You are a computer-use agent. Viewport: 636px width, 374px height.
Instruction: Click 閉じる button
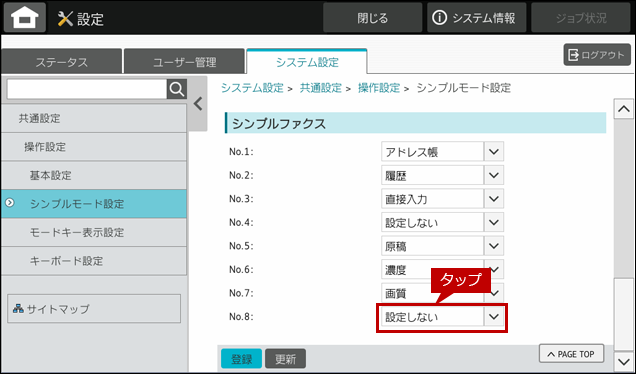click(x=372, y=18)
